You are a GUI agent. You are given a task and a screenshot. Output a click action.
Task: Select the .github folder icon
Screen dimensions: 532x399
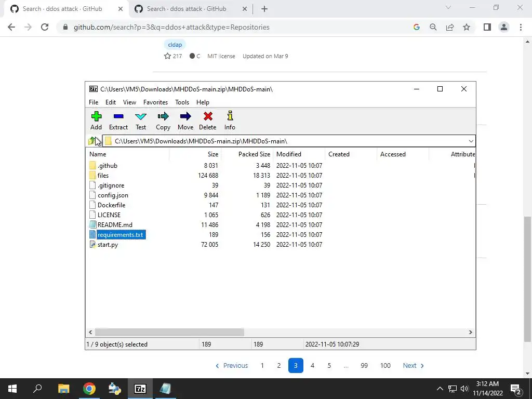[x=92, y=166]
